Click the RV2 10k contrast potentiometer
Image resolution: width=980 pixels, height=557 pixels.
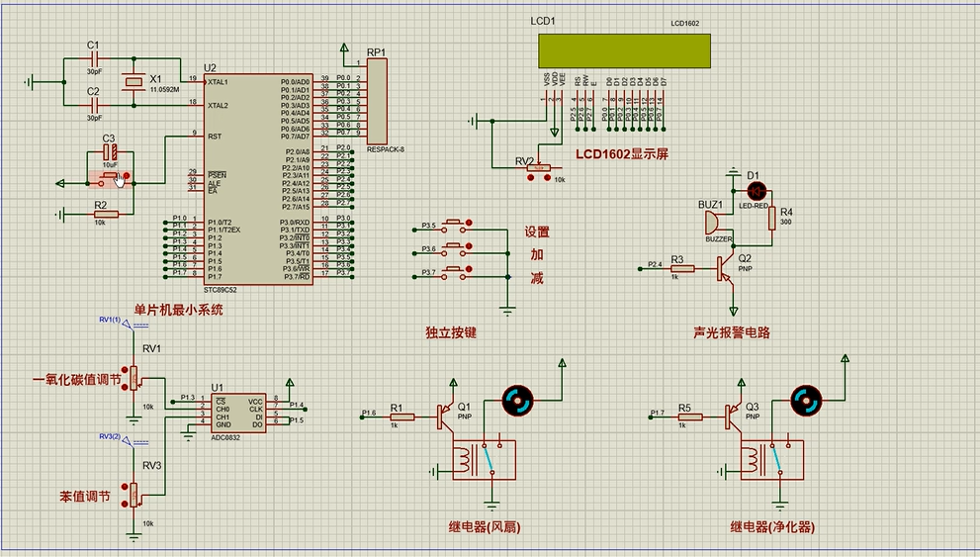538,168
